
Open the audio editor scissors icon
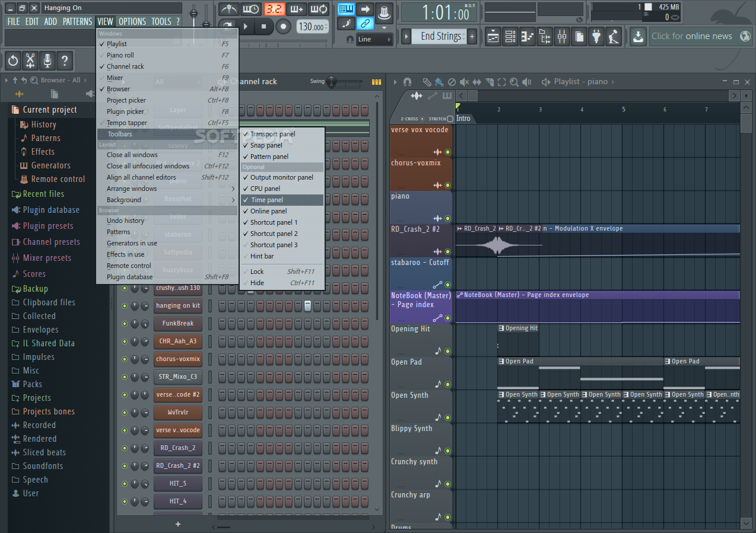(30, 60)
